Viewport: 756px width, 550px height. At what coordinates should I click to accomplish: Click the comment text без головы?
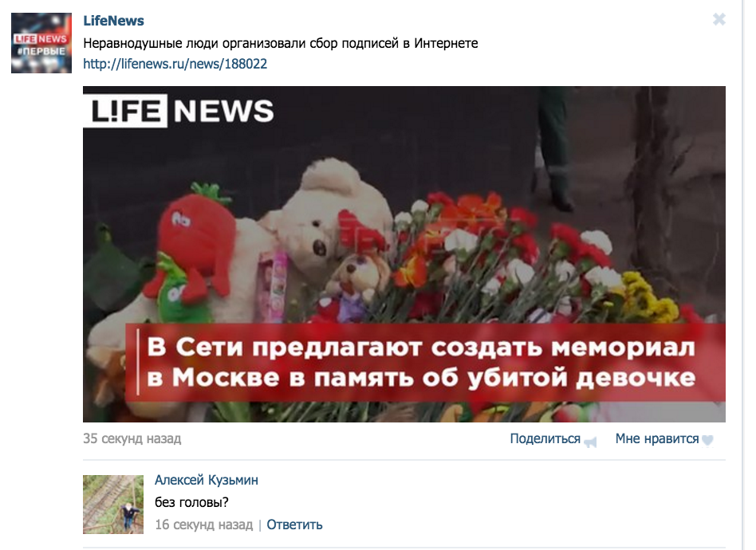[x=191, y=502]
